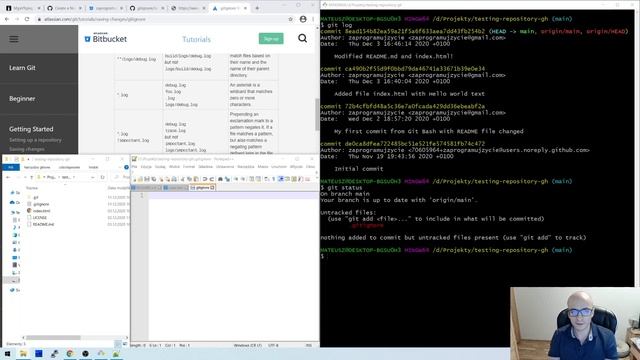This screenshot has height=360, width=640.
Task: Click the Git Bash terminal prompt line
Action: point(446,256)
